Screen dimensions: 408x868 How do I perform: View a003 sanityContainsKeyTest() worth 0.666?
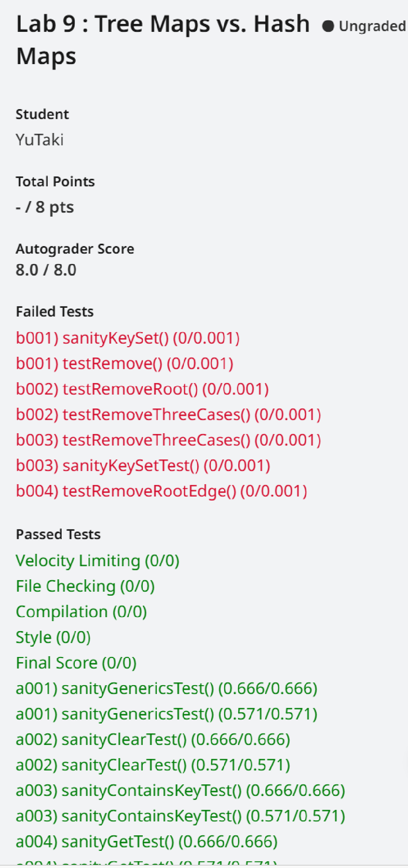pyautogui.click(x=180, y=790)
